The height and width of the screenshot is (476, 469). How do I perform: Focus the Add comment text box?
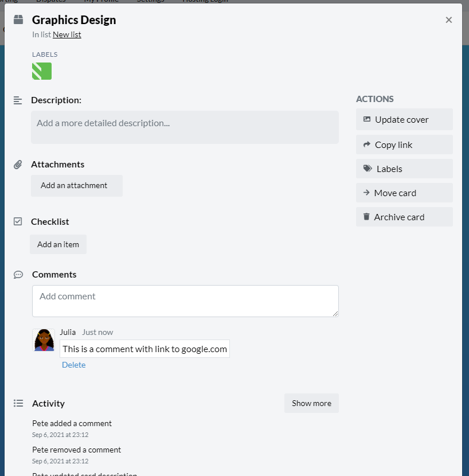pyautogui.click(x=185, y=301)
